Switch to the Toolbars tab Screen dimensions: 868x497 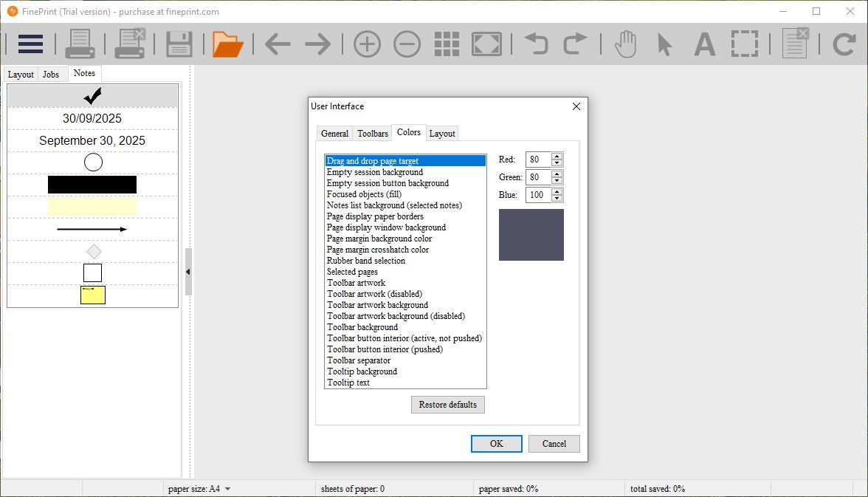372,134
